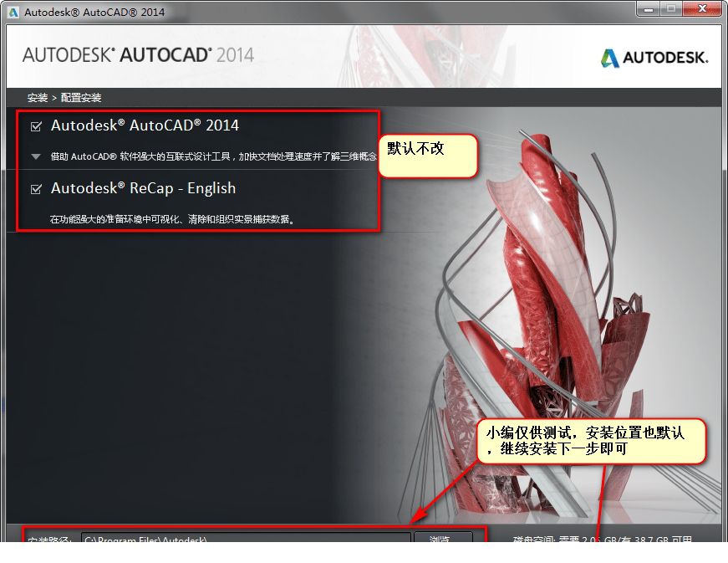Toggle the Autodesk ReCap - English checkbox

36,189
